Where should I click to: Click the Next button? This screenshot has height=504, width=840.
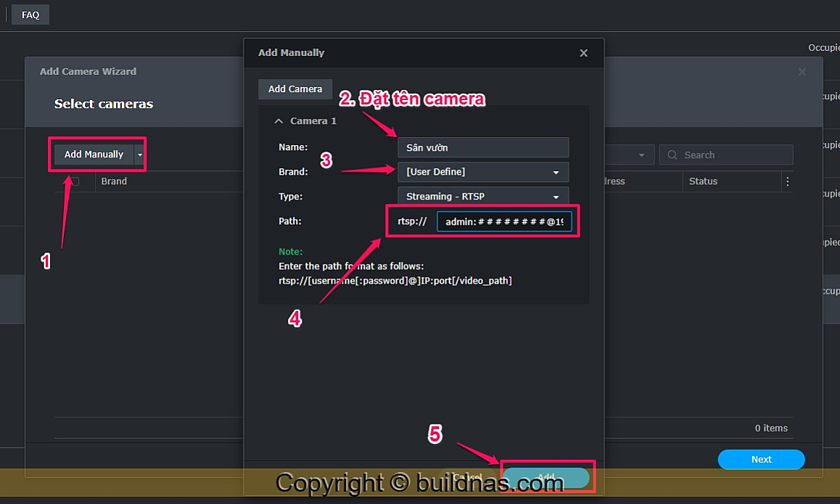click(x=761, y=460)
